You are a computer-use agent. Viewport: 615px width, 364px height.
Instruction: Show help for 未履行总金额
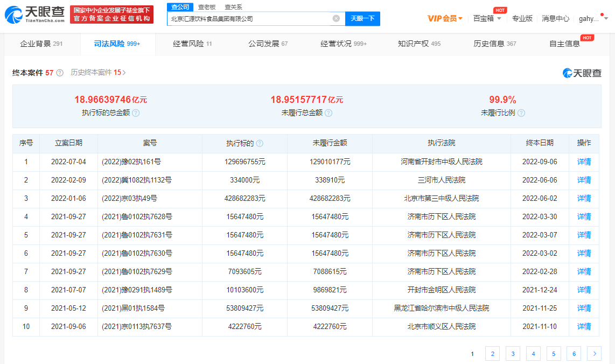[329, 113]
